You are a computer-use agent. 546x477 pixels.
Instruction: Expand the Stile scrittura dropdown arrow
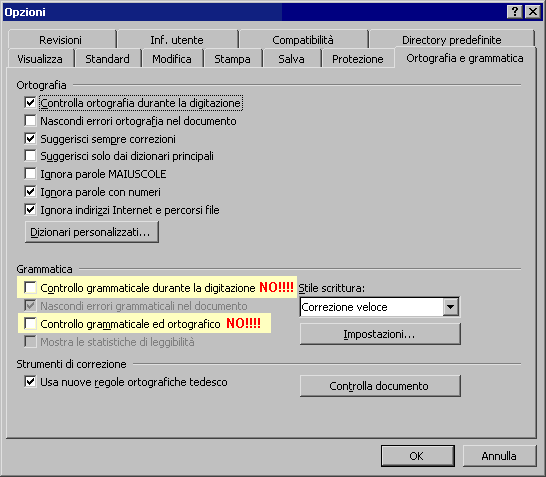click(451, 307)
